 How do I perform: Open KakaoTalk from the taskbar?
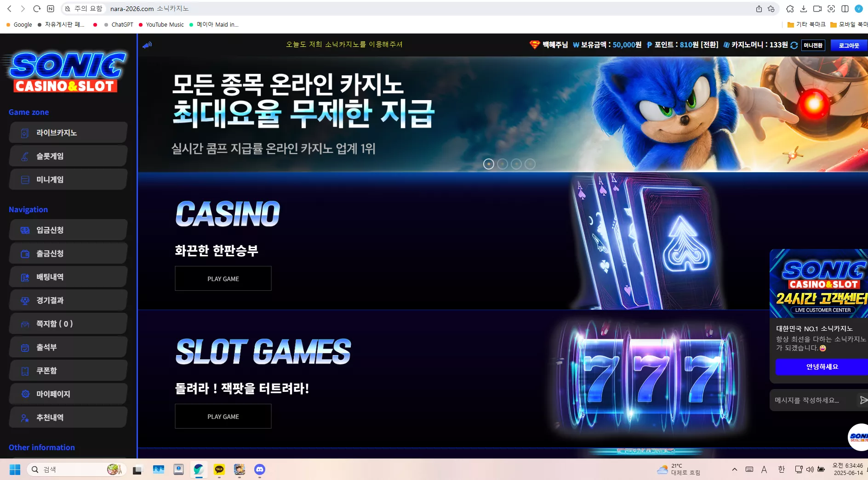click(219, 469)
